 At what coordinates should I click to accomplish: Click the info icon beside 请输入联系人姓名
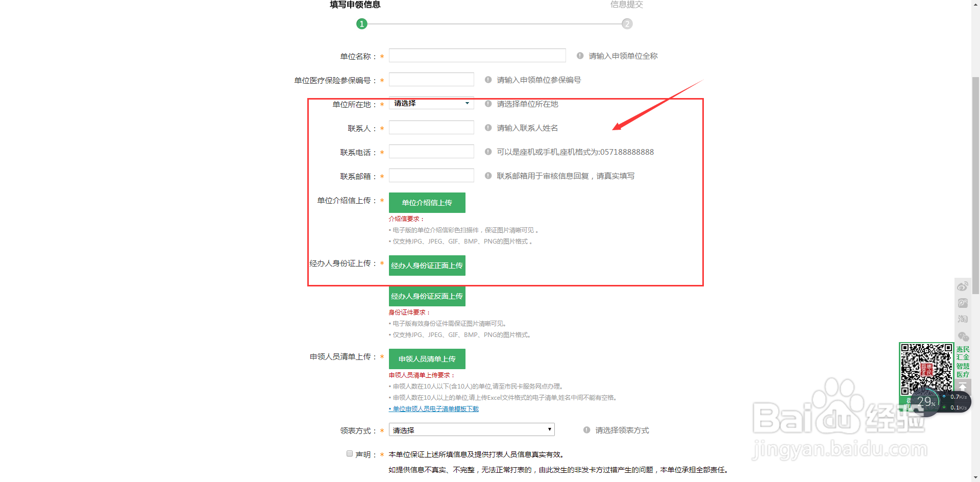pos(488,128)
